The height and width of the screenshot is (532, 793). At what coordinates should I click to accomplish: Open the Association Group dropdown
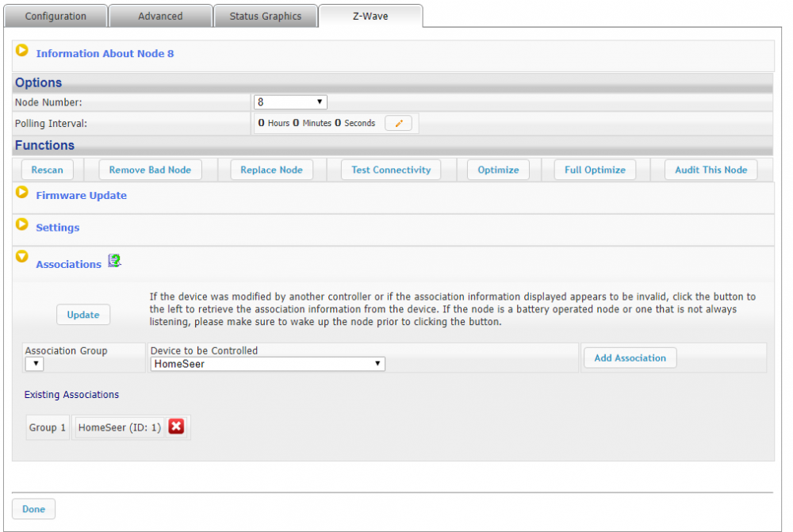(35, 364)
